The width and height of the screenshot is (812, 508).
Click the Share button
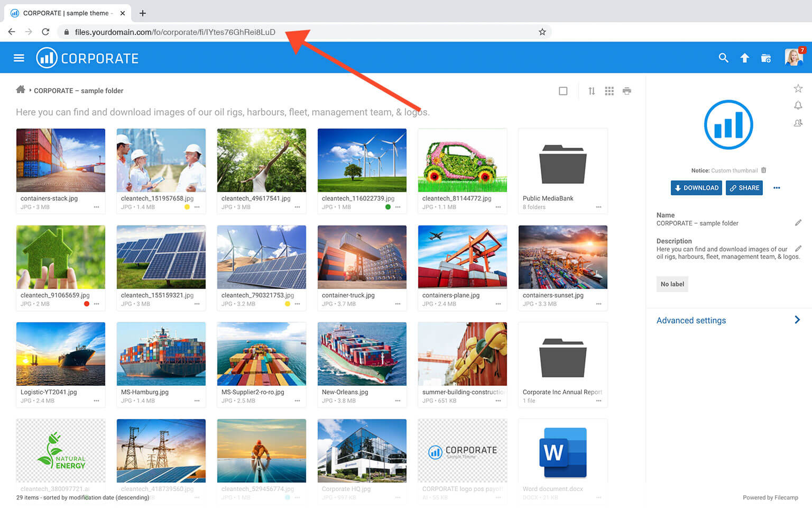744,188
